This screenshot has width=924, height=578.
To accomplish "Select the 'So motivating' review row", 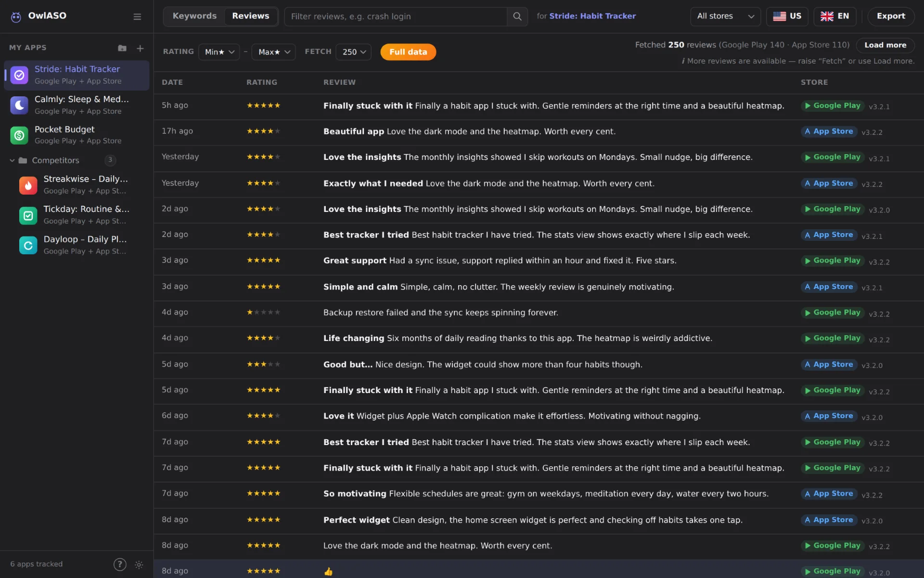I will coord(539,495).
